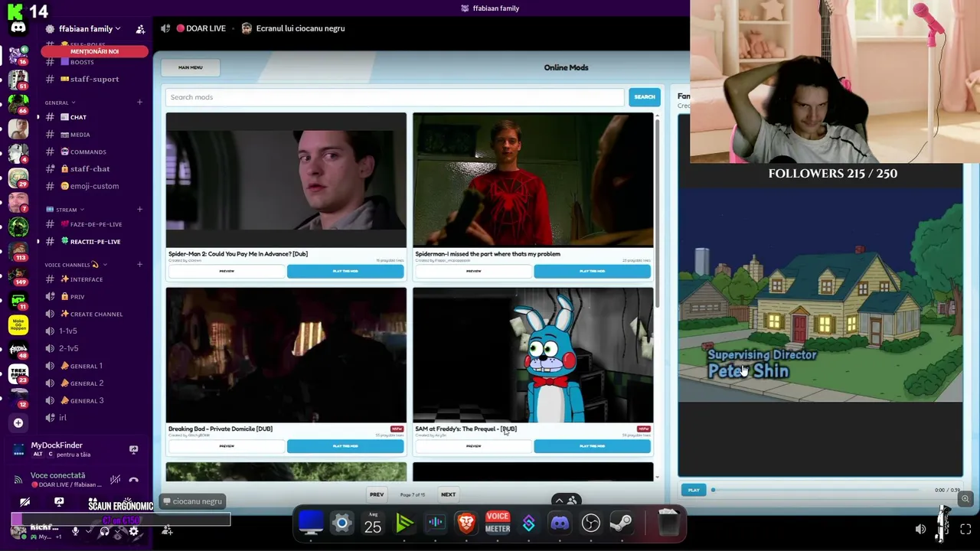This screenshot has width=980, height=551.
Task: Click the Family Guy preview progress bar
Action: 815,490
